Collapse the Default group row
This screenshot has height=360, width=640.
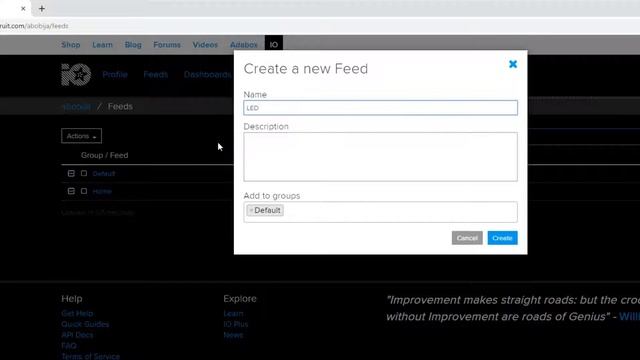click(x=71, y=173)
